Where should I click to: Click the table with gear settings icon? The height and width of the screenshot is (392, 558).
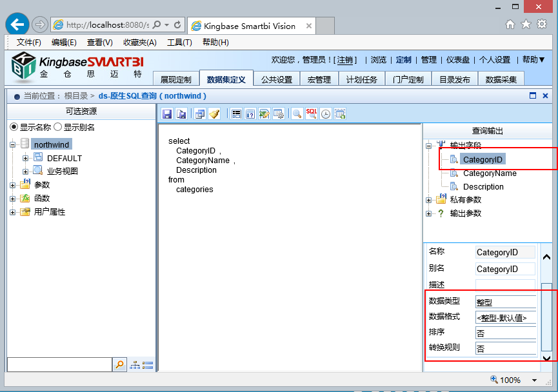point(279,114)
